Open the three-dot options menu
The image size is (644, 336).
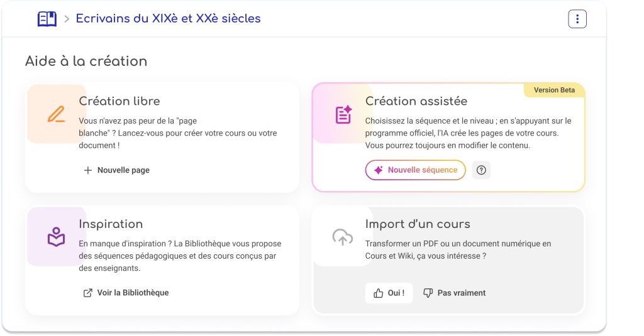(x=577, y=19)
